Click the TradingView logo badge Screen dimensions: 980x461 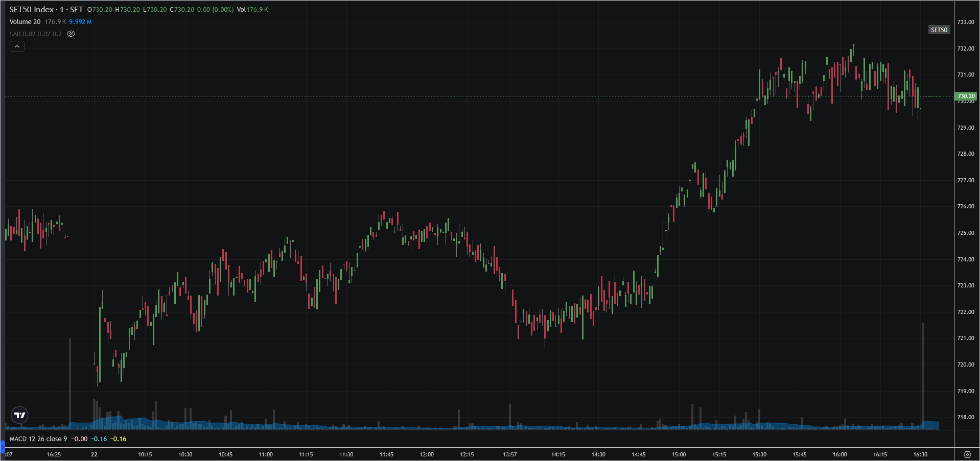(x=20, y=415)
